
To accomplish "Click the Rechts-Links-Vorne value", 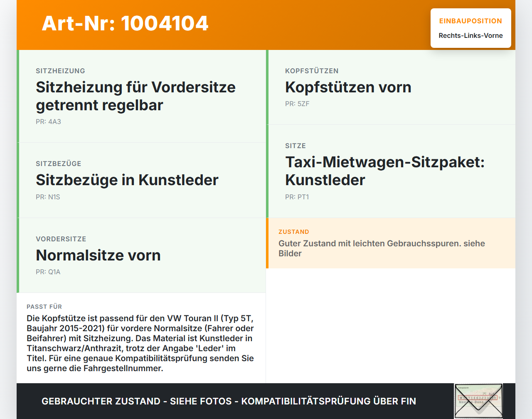I will tap(470, 35).
